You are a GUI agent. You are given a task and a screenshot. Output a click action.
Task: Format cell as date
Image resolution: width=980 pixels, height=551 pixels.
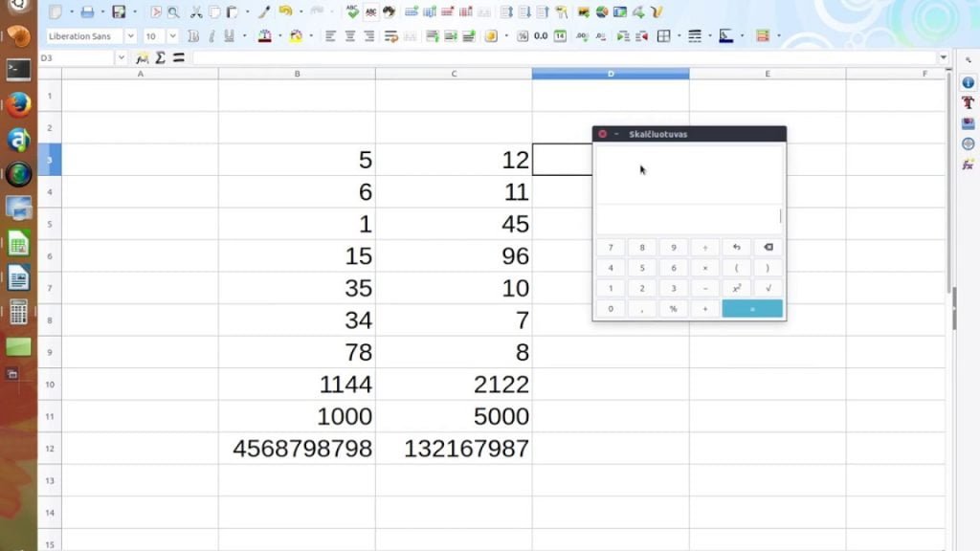click(560, 36)
